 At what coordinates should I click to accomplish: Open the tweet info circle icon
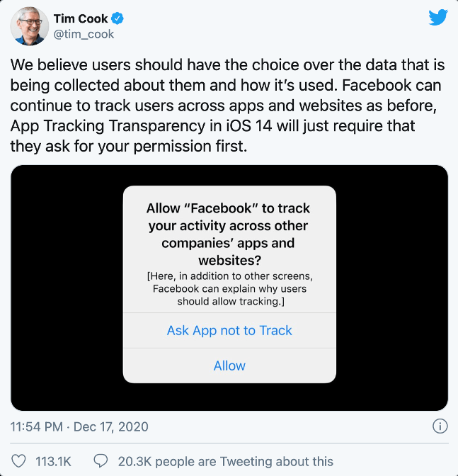[x=439, y=426]
